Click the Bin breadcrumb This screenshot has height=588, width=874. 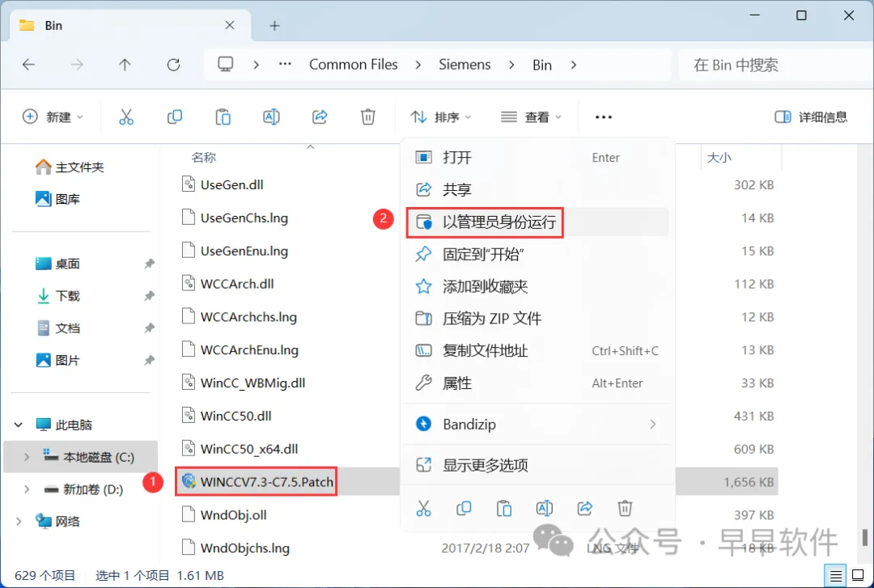541,65
